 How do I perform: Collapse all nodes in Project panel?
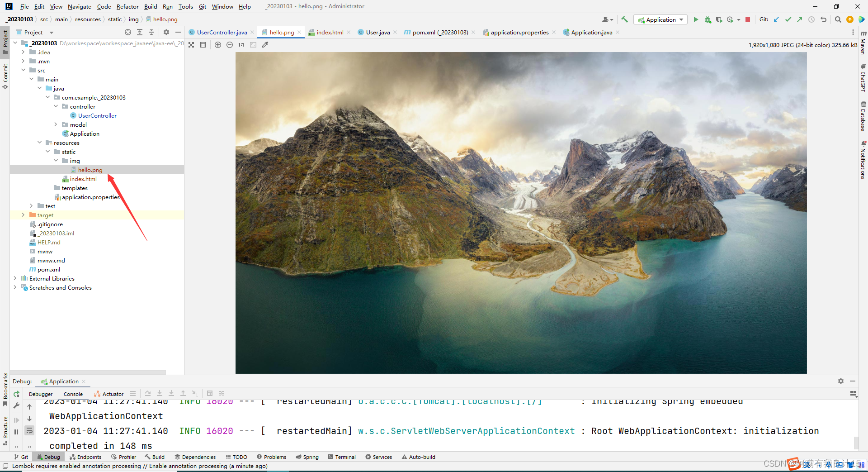point(151,32)
